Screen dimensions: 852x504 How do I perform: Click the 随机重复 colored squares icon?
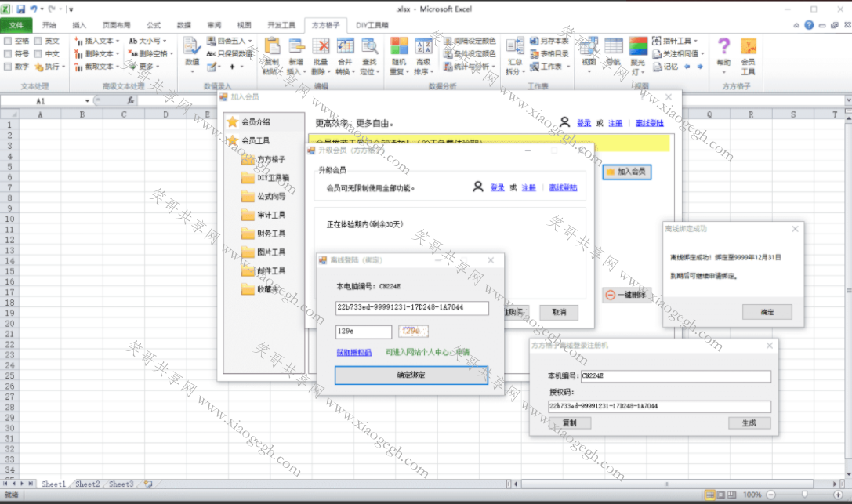[399, 47]
